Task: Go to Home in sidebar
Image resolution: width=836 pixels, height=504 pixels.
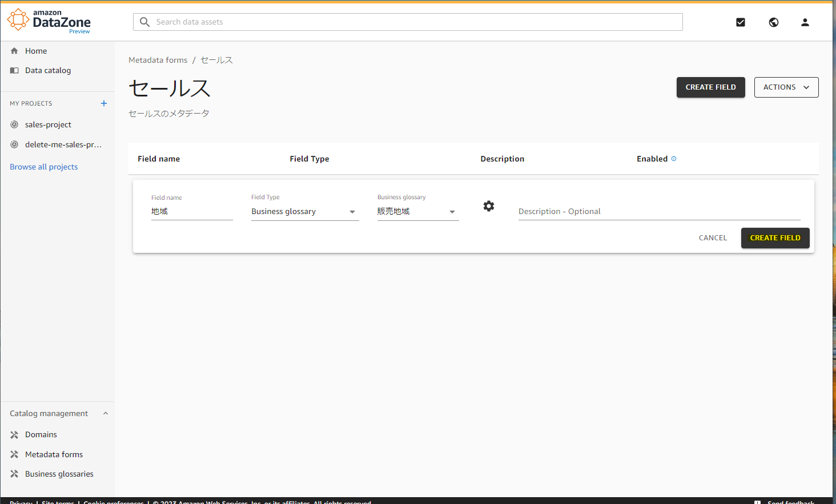Action: tap(36, 51)
